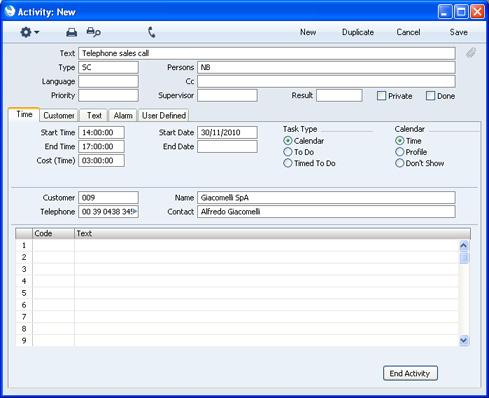The image size is (489, 398).
Task: Click the Text column header in grid
Action: pos(272,233)
